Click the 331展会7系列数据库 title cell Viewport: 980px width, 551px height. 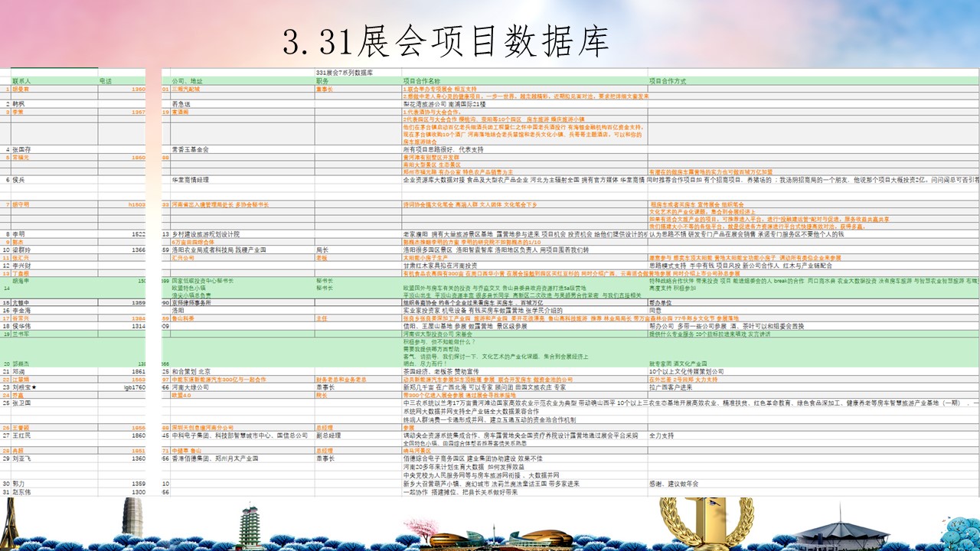(344, 73)
